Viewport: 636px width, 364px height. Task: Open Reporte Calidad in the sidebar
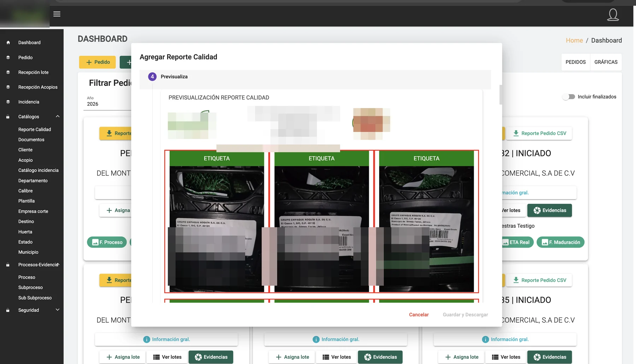click(x=35, y=130)
